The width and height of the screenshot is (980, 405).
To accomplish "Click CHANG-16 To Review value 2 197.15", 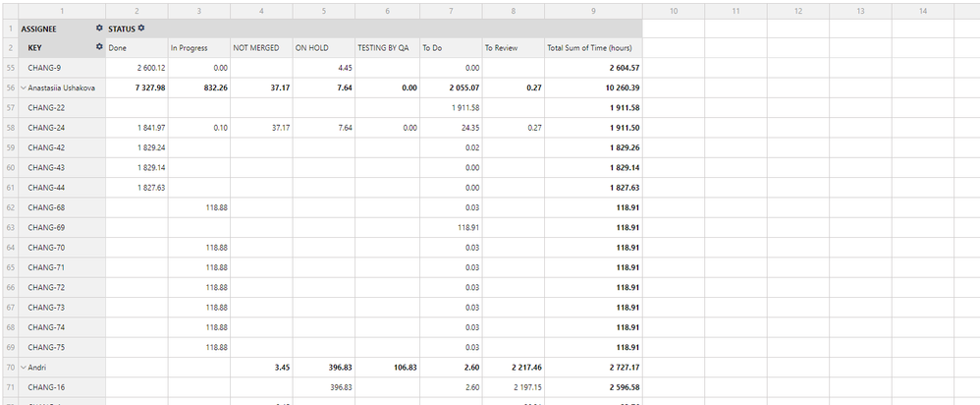I will point(528,387).
